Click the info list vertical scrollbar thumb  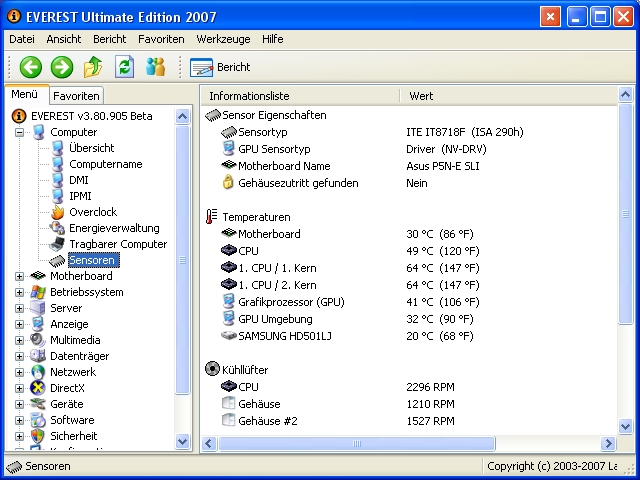(625, 214)
